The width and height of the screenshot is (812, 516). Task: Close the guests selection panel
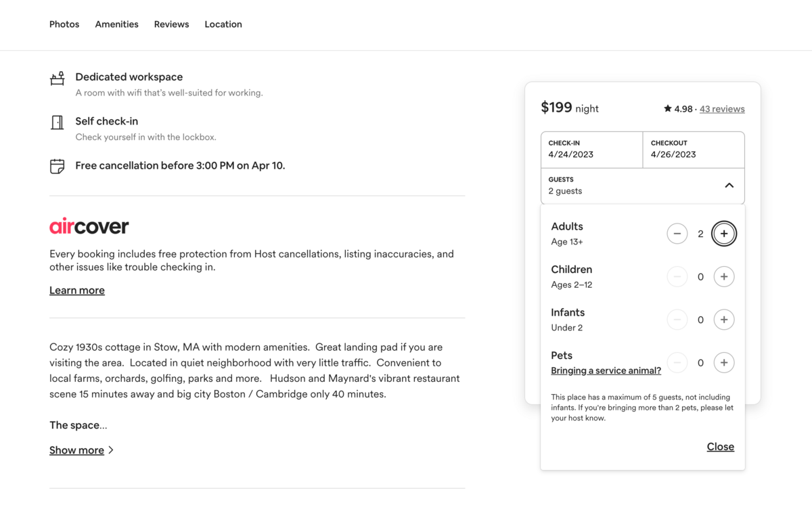click(x=720, y=447)
